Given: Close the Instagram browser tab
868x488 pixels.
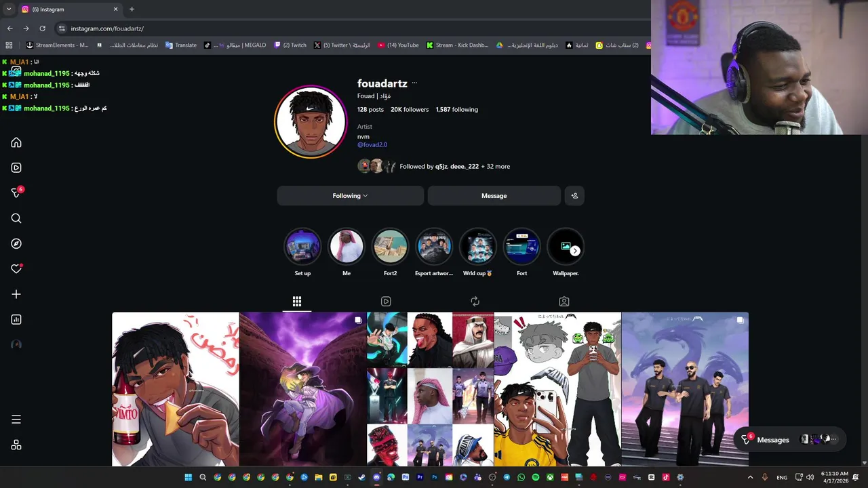Looking at the screenshot, I should click(x=115, y=9).
